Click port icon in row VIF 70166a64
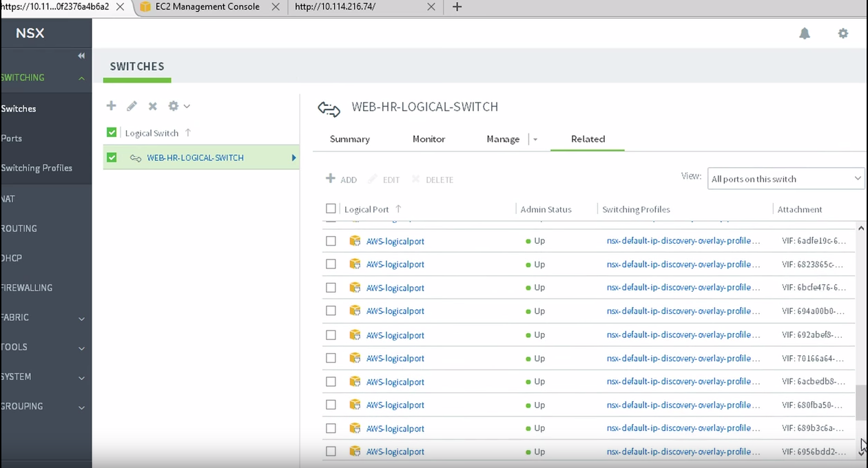The height and width of the screenshot is (468, 868). [x=355, y=359]
